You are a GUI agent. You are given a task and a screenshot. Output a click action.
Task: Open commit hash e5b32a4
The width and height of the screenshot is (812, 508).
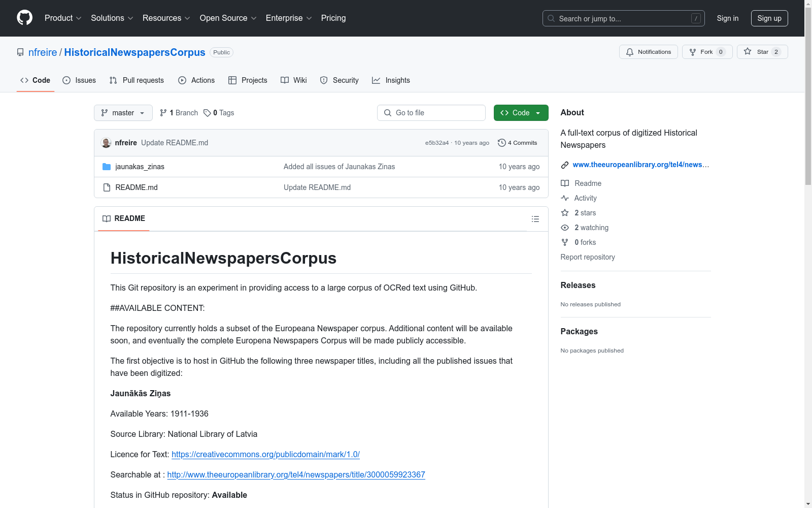tap(437, 143)
